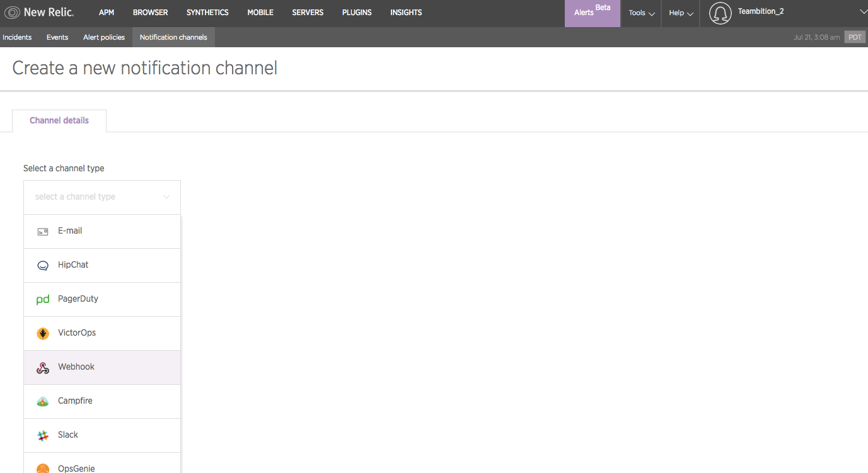This screenshot has width=868, height=473.
Task: Pick PagerDuty from the list
Action: 102,299
